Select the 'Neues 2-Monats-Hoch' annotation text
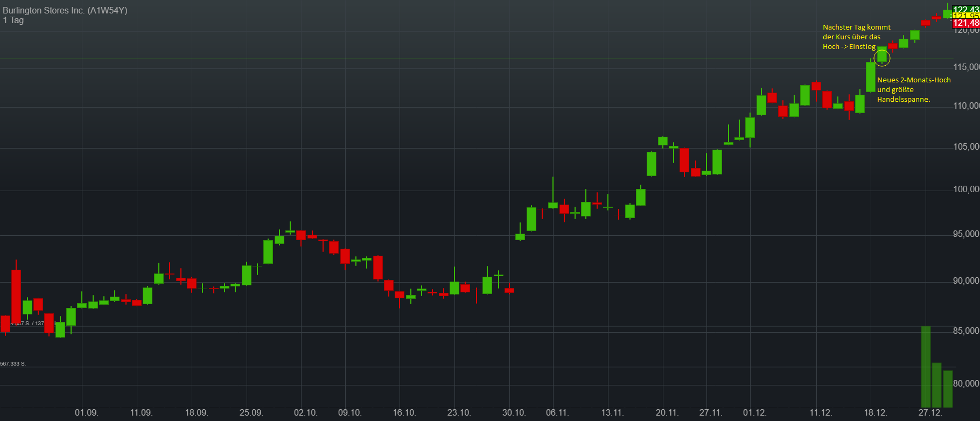The image size is (980, 421). click(x=913, y=80)
